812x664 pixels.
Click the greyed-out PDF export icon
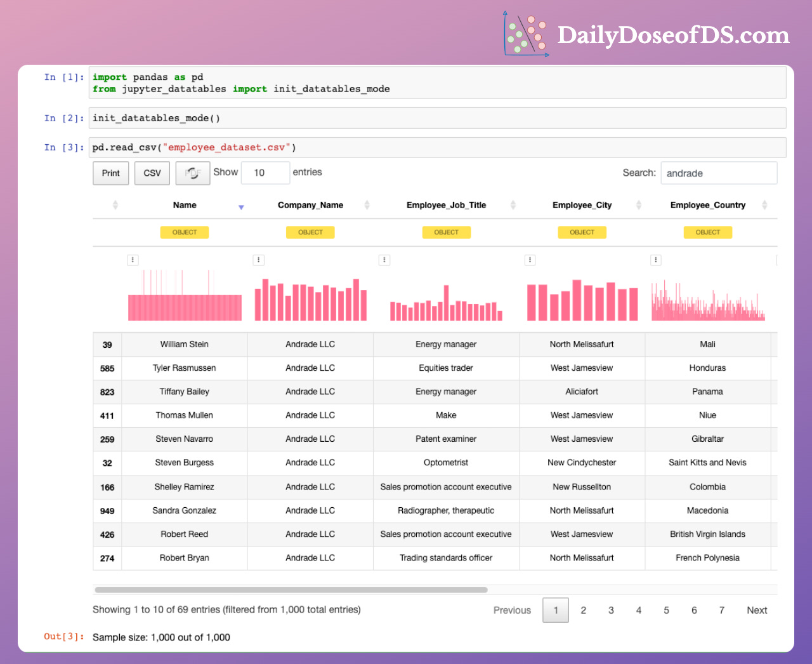click(x=192, y=173)
